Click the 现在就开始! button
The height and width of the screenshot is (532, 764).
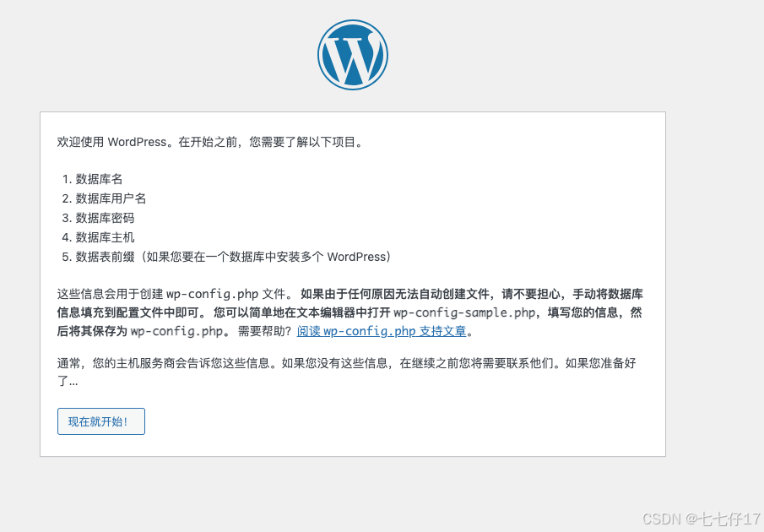[x=100, y=421]
